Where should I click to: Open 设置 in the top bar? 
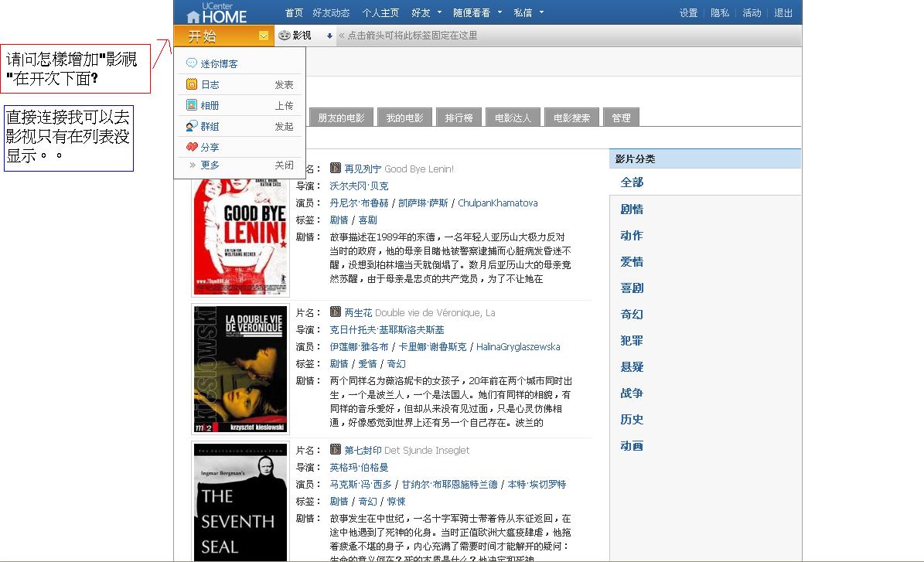(688, 13)
